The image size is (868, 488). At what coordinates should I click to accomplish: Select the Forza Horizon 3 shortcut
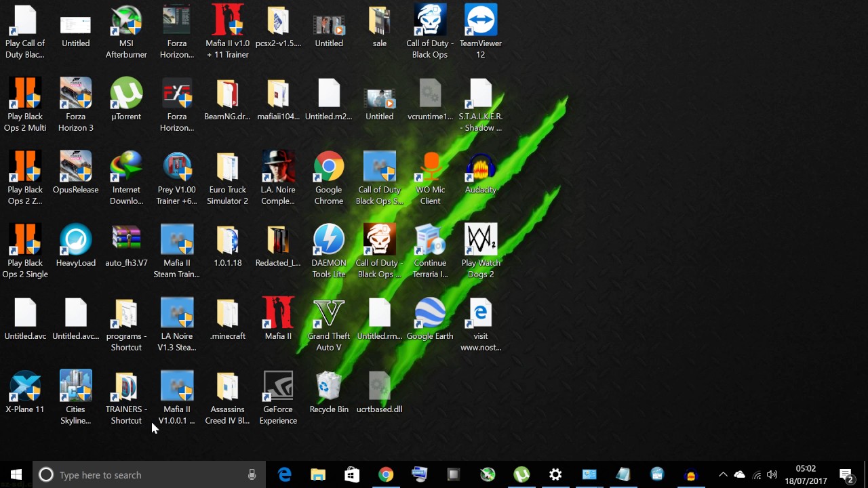pos(75,104)
